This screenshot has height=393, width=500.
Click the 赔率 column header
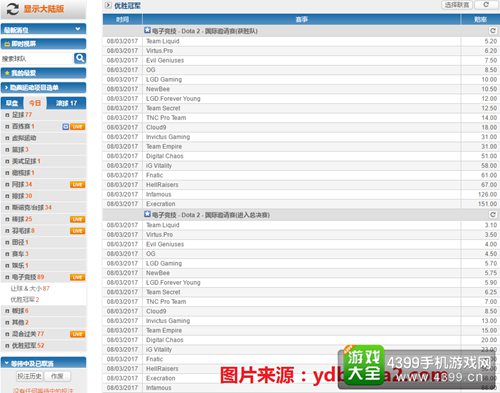(480, 20)
